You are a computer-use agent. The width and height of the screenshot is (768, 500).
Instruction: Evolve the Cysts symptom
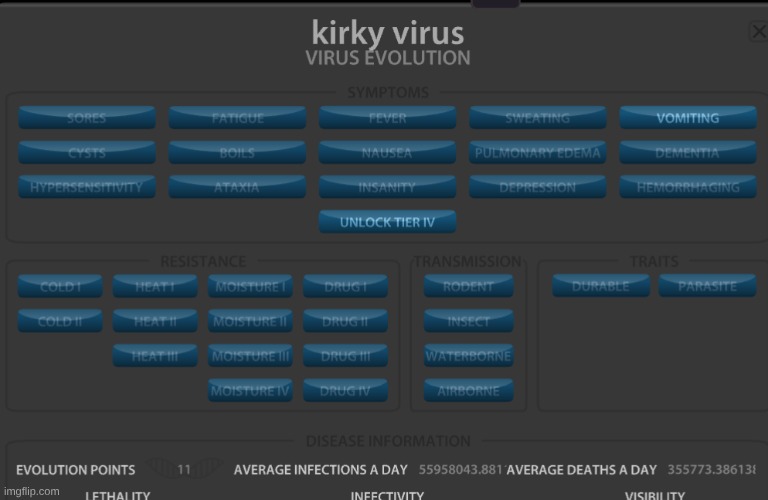coord(87,152)
